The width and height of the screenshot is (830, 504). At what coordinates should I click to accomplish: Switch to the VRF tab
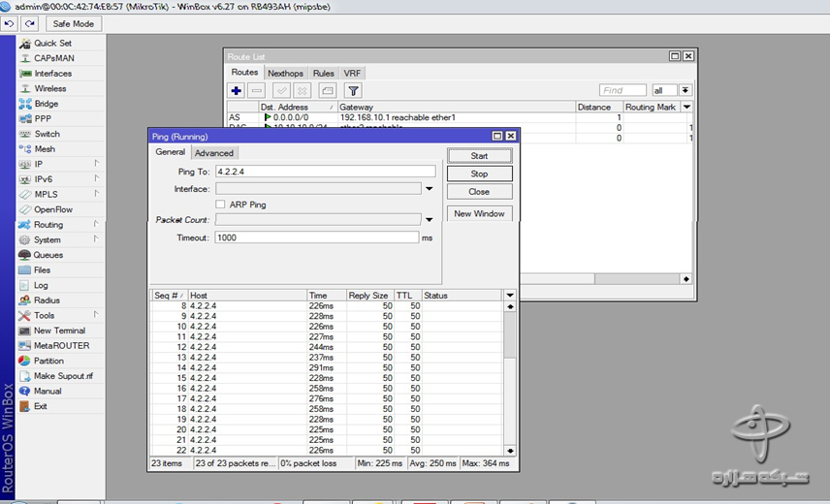tap(352, 74)
